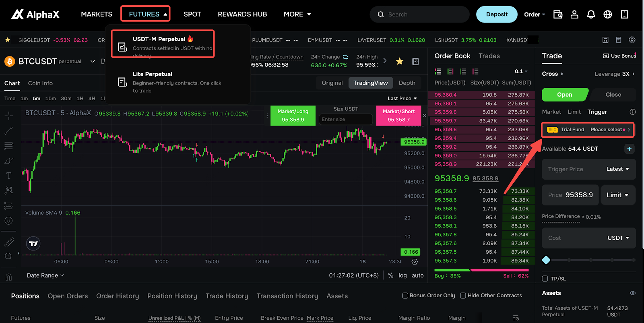Click the Trigger Price field
This screenshot has height=323, width=644.
click(574, 169)
